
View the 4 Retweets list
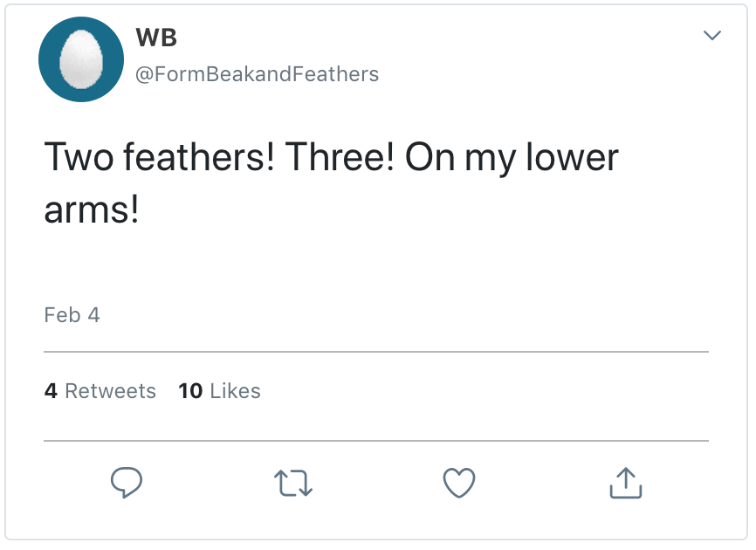100,391
